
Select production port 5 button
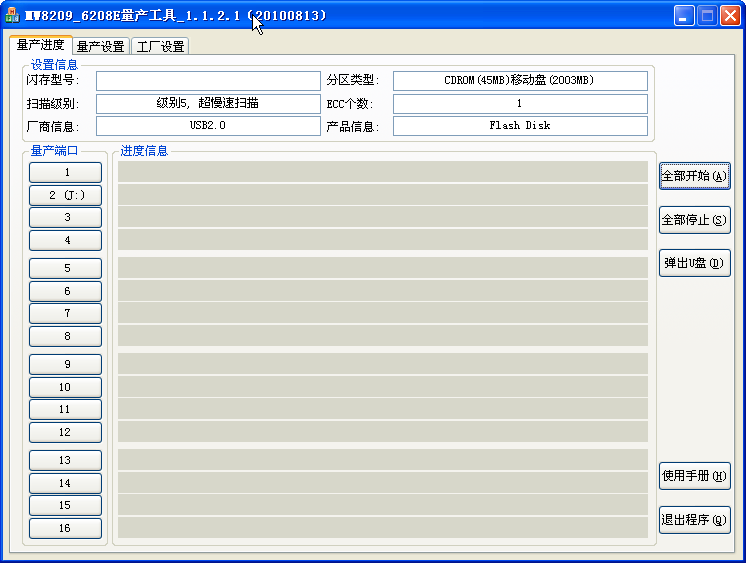(66, 268)
